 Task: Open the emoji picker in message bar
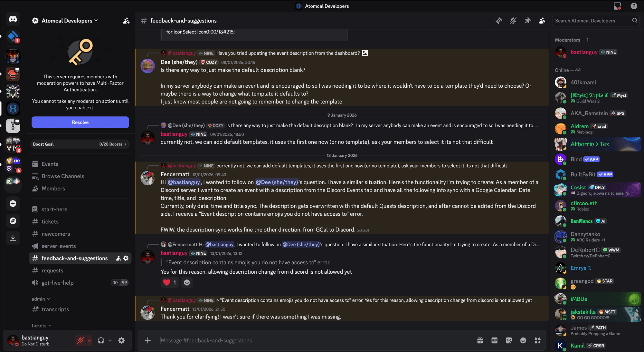[523, 340]
